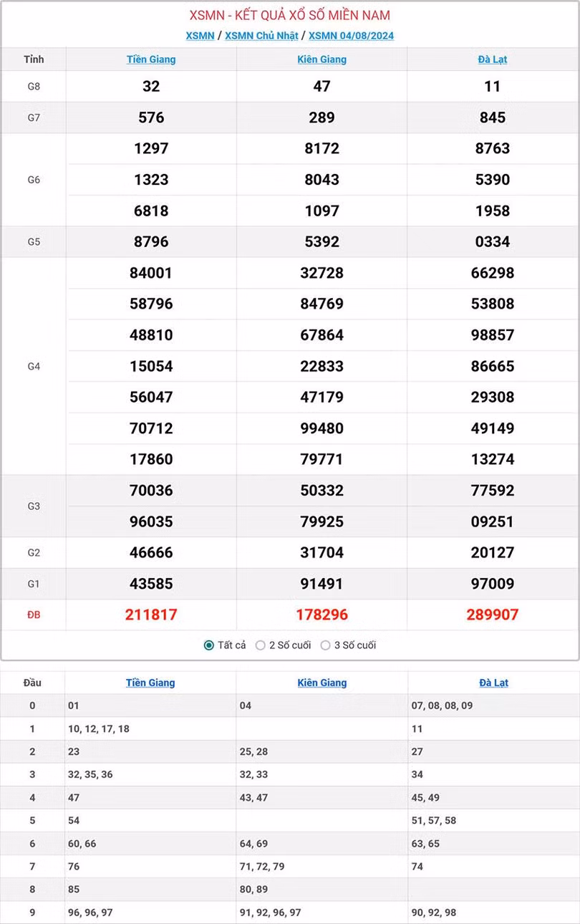Click the G2 number 31704 for Kiên Giang
Viewport: 580px width, 924px height.
[x=322, y=552]
